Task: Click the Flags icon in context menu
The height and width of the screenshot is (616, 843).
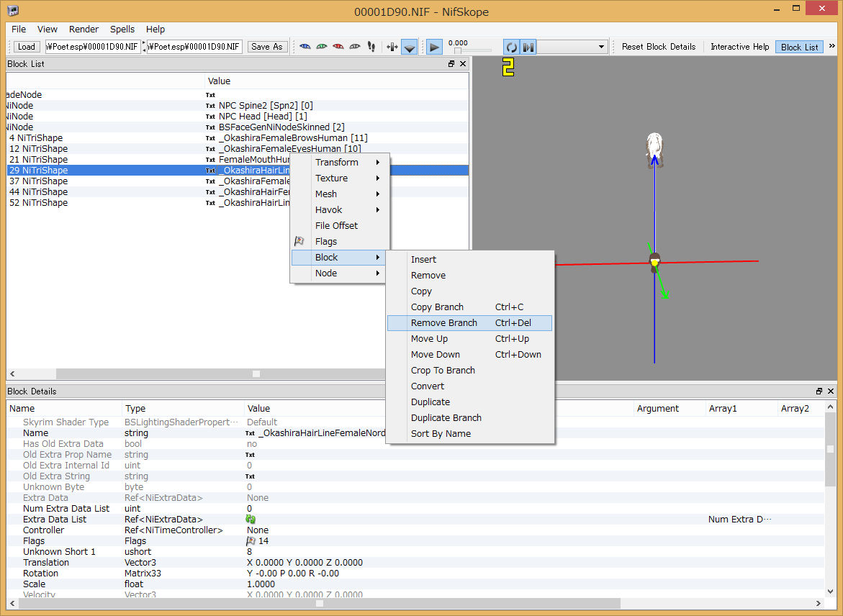Action: pos(299,242)
